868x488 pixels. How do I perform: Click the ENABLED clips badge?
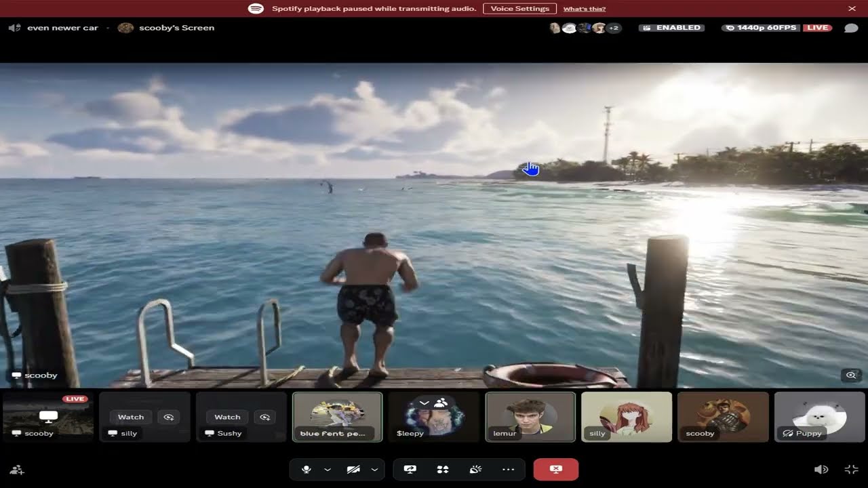[672, 28]
